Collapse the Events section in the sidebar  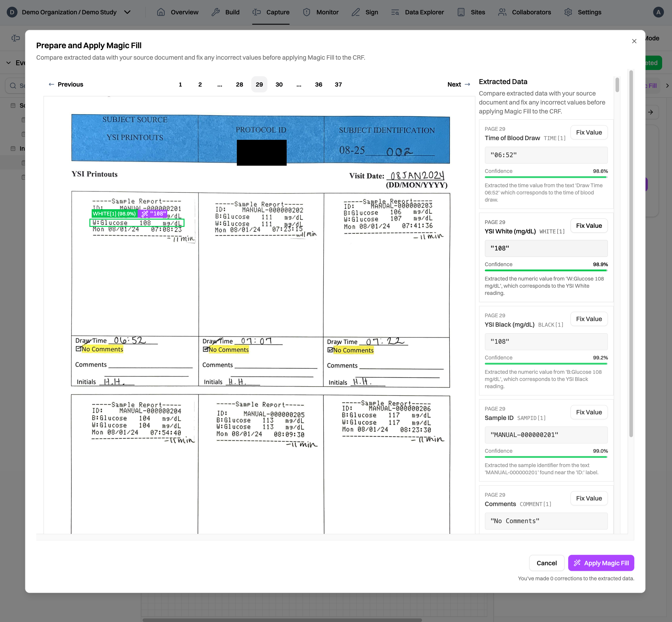coord(9,63)
